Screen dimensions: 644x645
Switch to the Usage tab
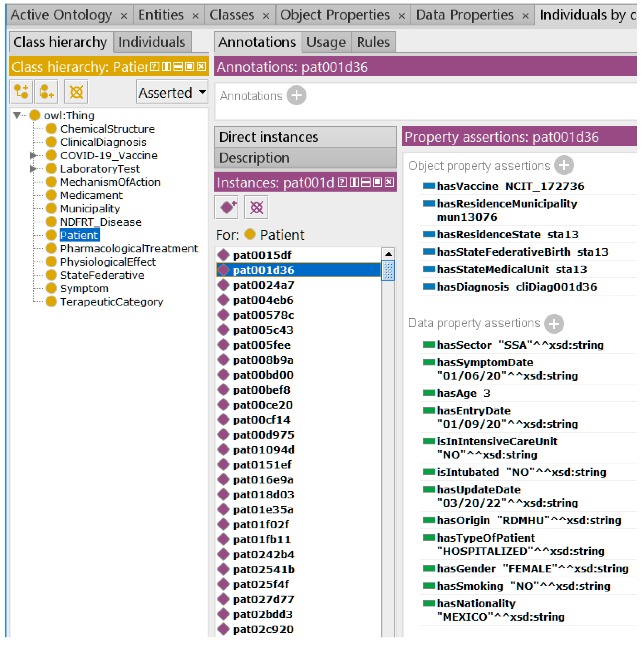click(x=326, y=42)
